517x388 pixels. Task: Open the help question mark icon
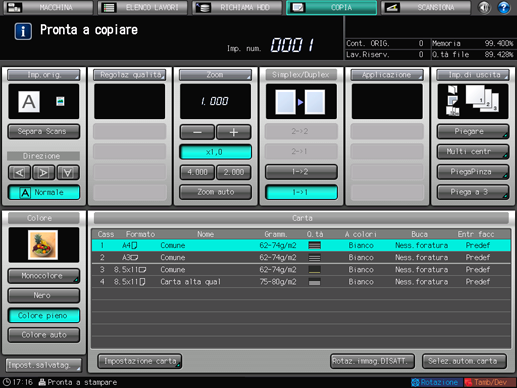coord(504,7)
